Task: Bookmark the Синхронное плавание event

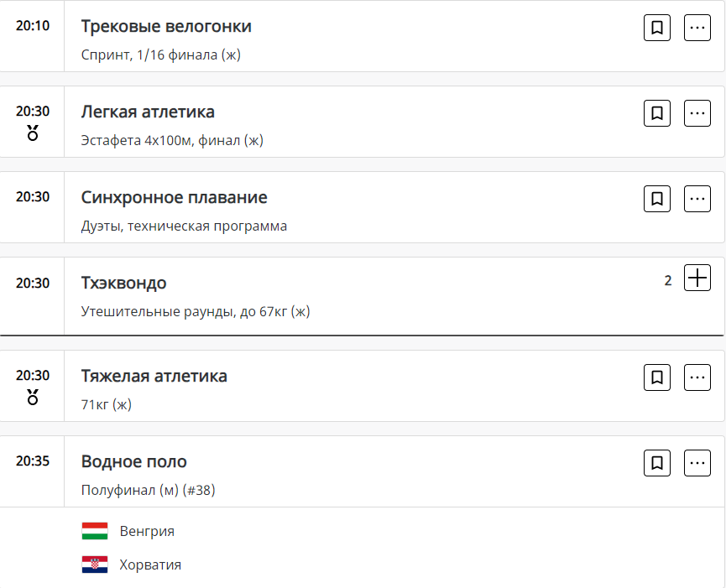Action: click(x=657, y=199)
